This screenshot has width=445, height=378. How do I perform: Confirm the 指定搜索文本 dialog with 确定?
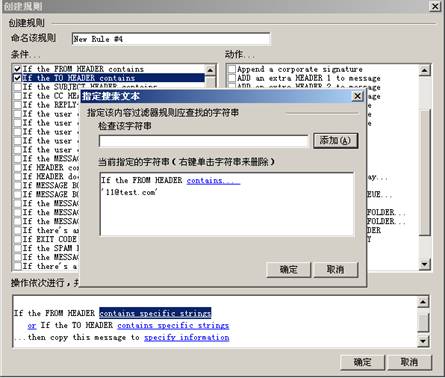pos(289,269)
